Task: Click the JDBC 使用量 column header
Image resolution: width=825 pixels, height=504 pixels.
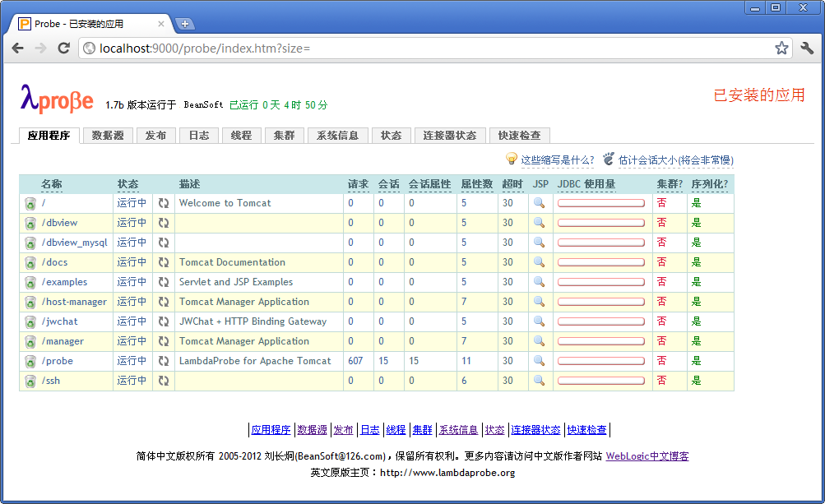Action: 586,184
